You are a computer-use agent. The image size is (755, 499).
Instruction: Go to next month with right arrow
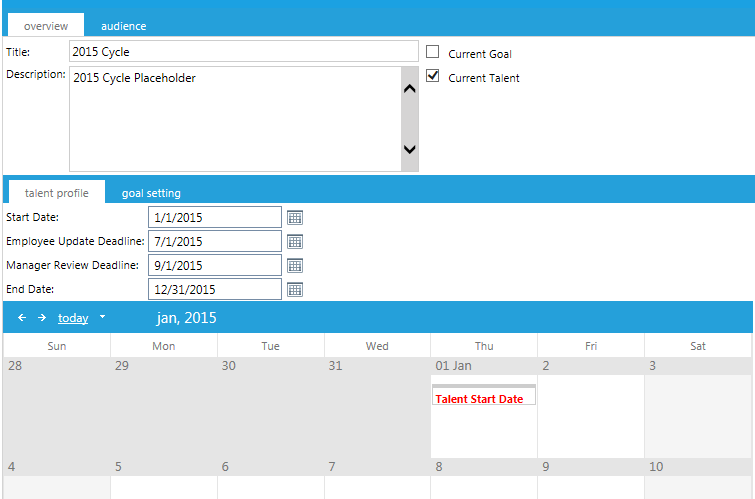pyautogui.click(x=42, y=318)
